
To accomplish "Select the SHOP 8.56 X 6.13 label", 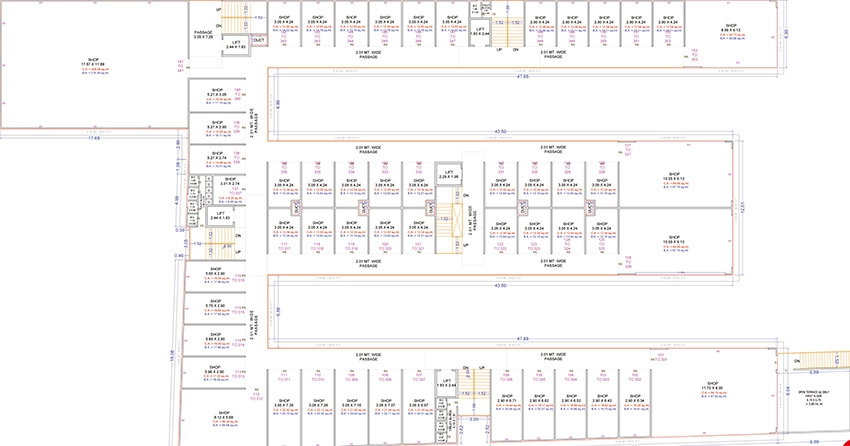I will click(731, 28).
